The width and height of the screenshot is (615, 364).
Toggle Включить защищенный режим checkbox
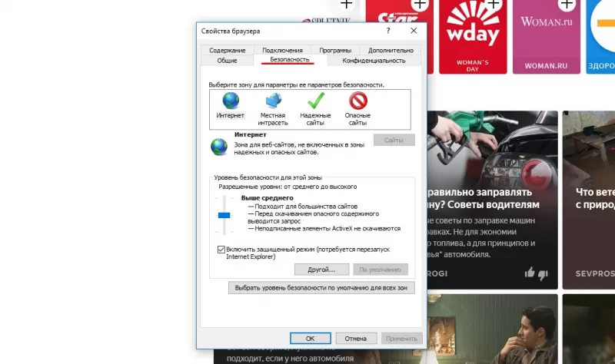[221, 250]
